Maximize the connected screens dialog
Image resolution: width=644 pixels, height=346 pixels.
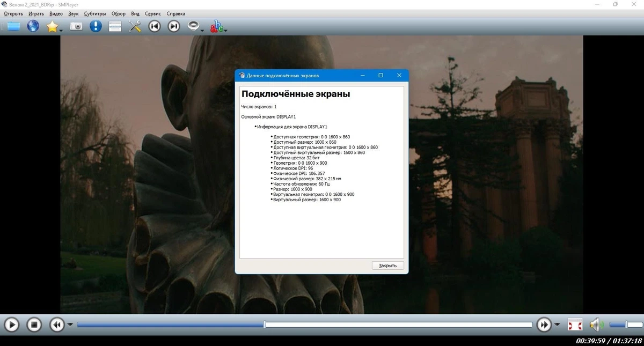click(x=380, y=76)
